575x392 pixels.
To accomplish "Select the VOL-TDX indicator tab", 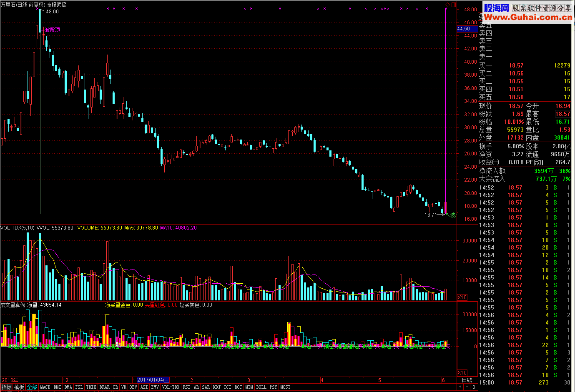I will coord(171,387).
